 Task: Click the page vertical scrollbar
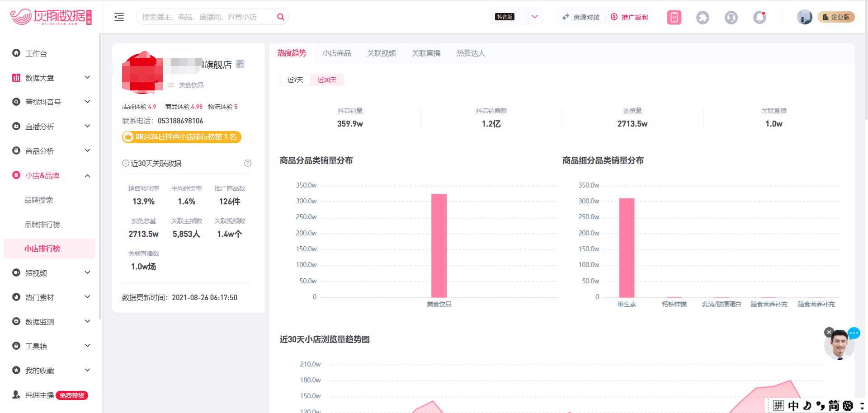[865, 61]
